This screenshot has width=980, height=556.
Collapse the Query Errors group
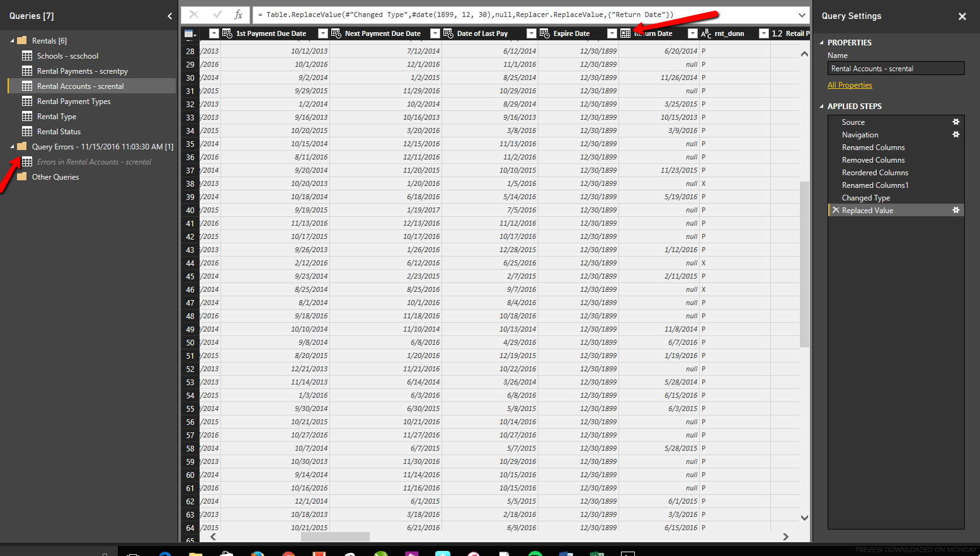[x=12, y=146]
